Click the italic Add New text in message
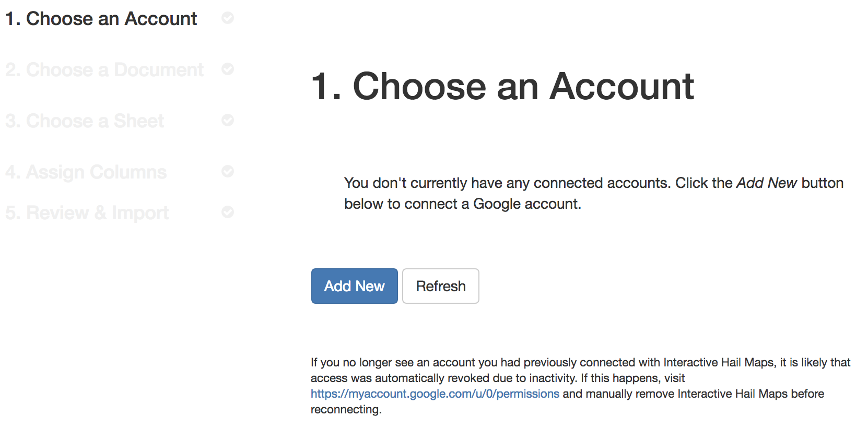868x428 pixels. click(767, 183)
